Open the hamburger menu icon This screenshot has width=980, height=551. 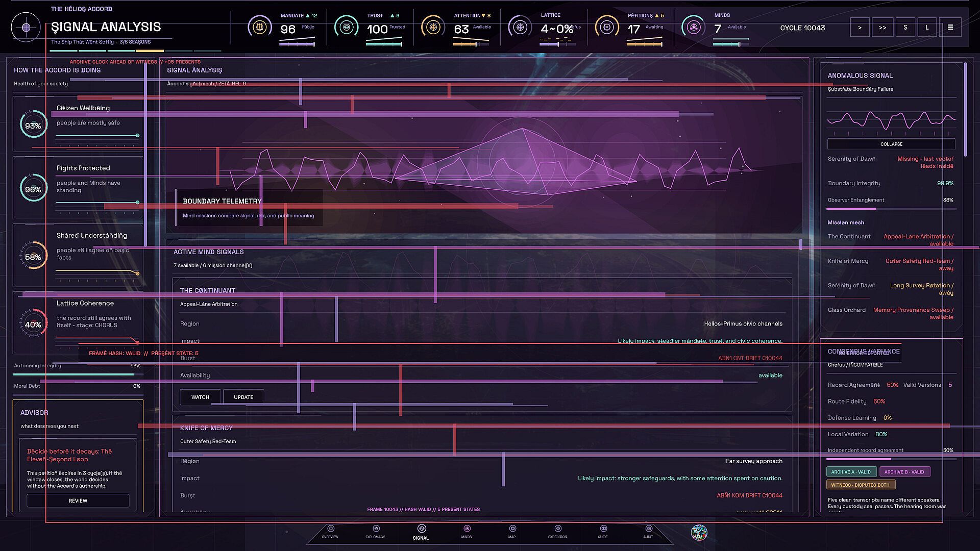click(x=950, y=28)
